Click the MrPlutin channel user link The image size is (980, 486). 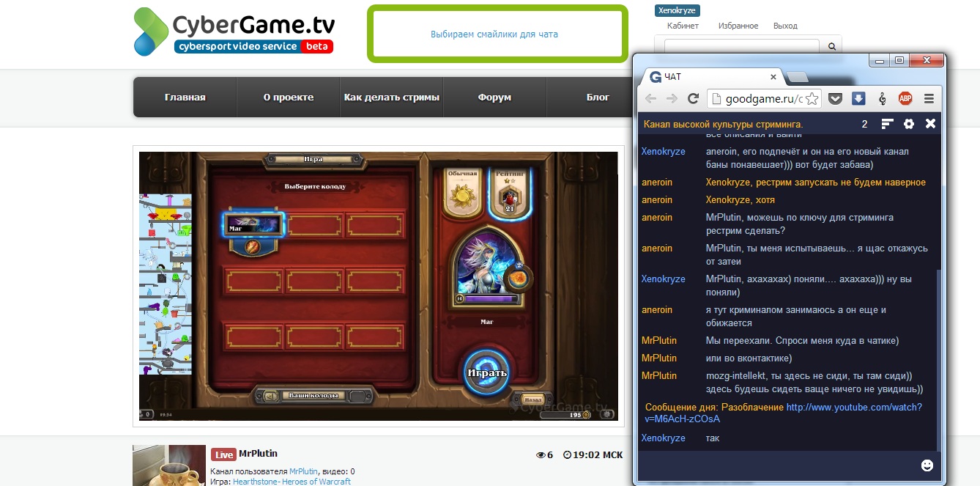[303, 471]
